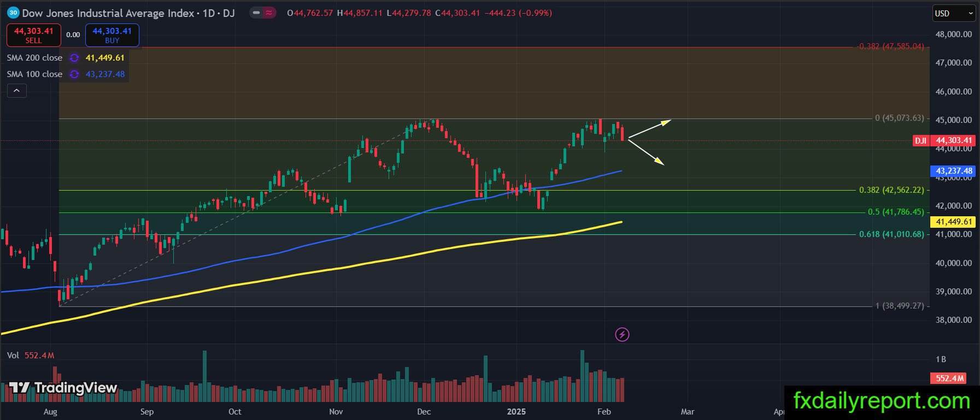The width and height of the screenshot is (980, 420).
Task: Click the red 552.4M volume axis tag
Action: pyautogui.click(x=949, y=378)
